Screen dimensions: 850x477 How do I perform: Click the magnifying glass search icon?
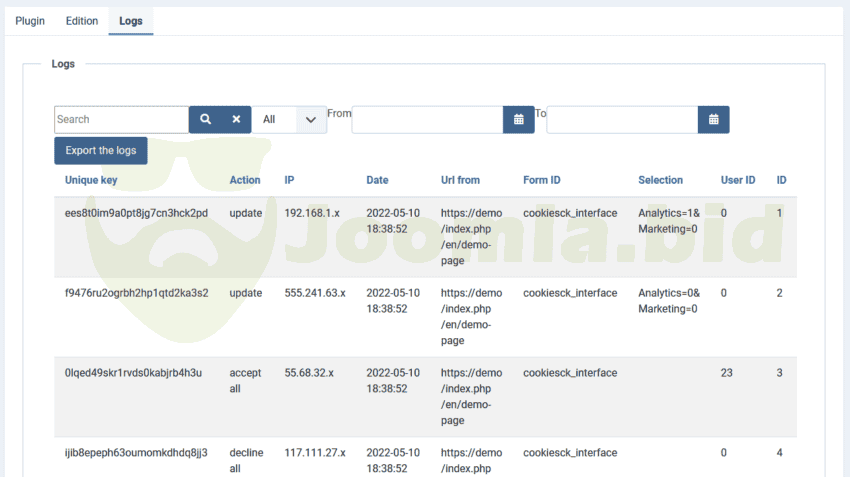point(205,119)
